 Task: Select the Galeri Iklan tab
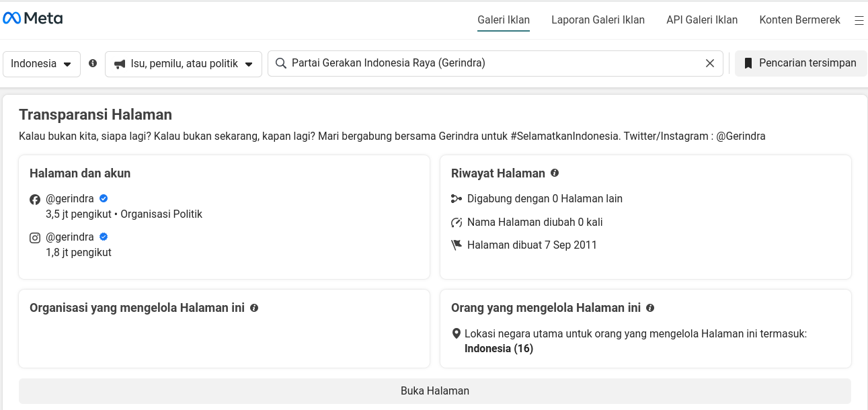pyautogui.click(x=504, y=20)
